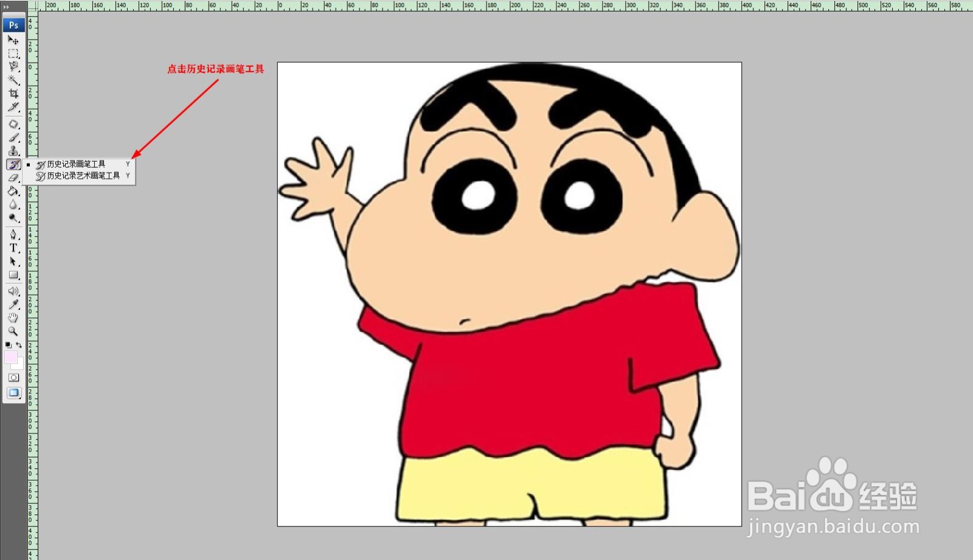
Task: Click the cartoon image on the canvas
Action: [510, 294]
